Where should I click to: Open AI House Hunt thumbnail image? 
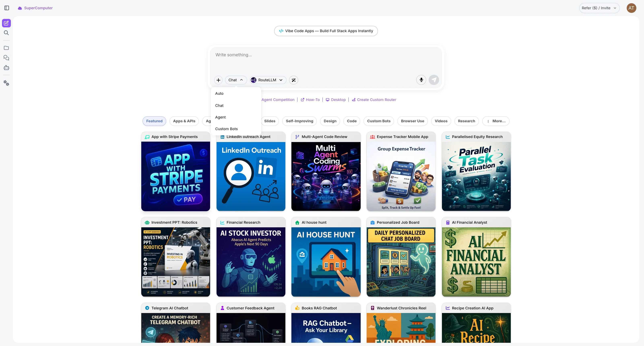click(x=326, y=262)
